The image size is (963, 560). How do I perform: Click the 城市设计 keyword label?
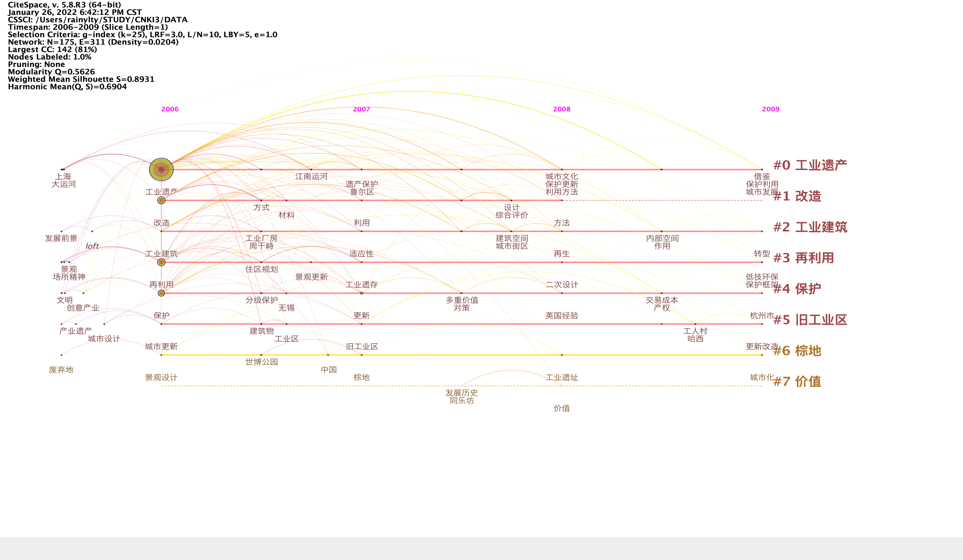click(104, 339)
